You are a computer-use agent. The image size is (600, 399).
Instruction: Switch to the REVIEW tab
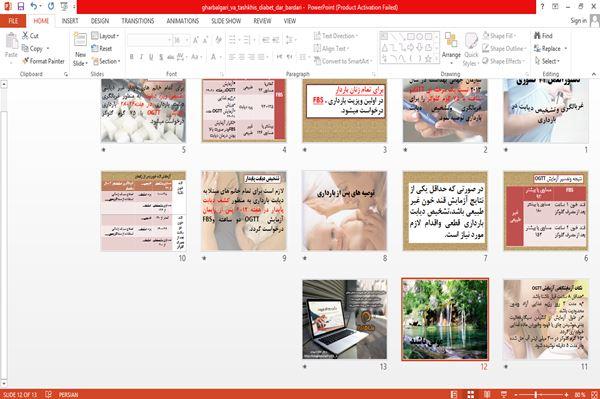pyautogui.click(x=262, y=21)
